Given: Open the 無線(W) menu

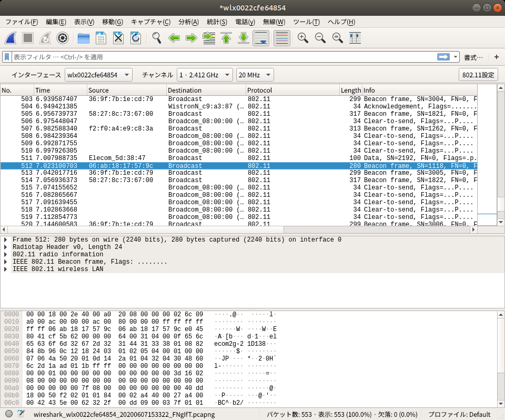Looking at the screenshot, I should click(x=274, y=22).
